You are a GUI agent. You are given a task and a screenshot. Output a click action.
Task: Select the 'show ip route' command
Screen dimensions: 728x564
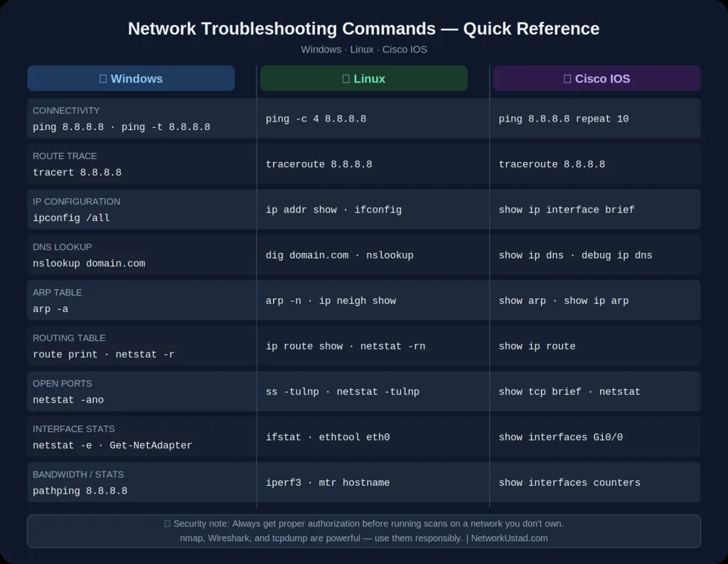click(x=537, y=346)
